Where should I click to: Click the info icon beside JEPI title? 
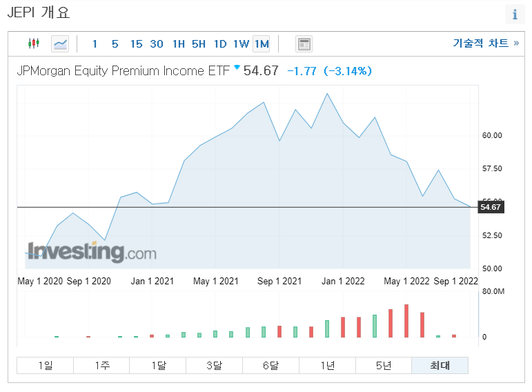tap(515, 14)
